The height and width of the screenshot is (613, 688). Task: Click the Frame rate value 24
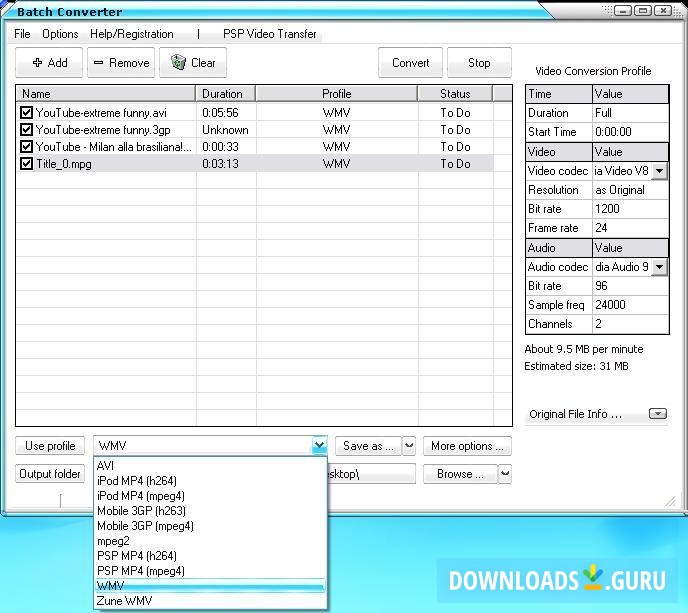coord(630,228)
